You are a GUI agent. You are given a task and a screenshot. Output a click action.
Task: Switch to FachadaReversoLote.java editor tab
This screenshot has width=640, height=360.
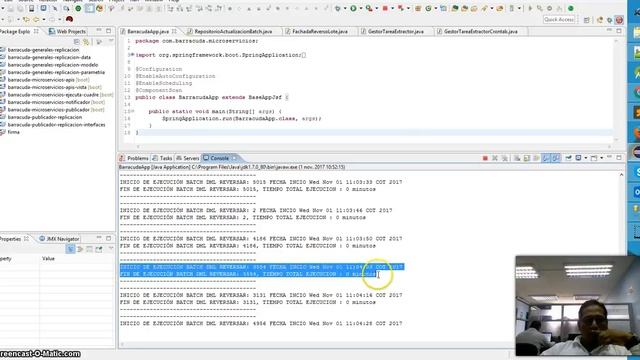(x=320, y=31)
